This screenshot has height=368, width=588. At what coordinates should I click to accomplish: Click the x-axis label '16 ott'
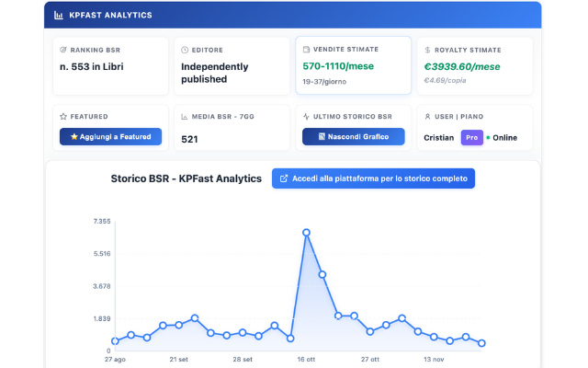[x=306, y=360]
